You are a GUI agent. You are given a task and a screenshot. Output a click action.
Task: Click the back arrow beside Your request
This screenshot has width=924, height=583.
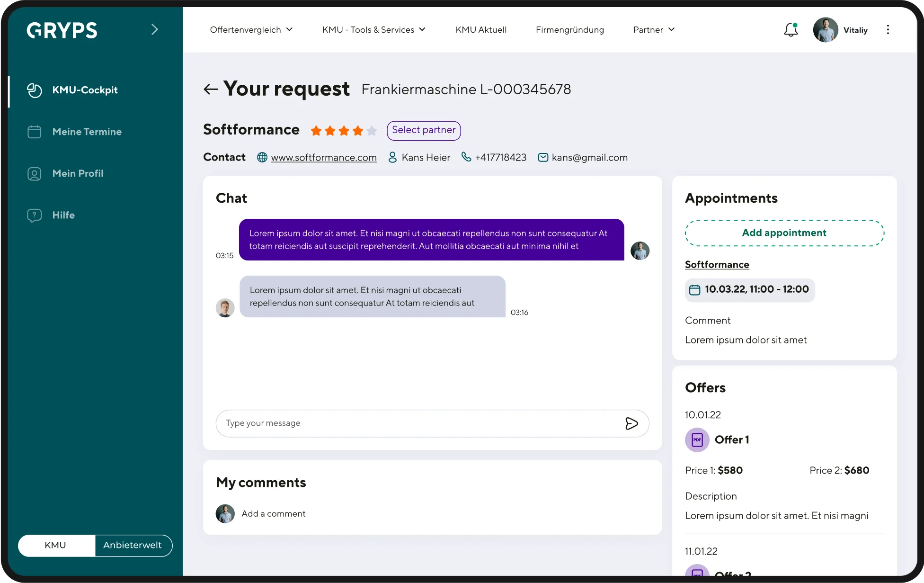click(x=211, y=89)
